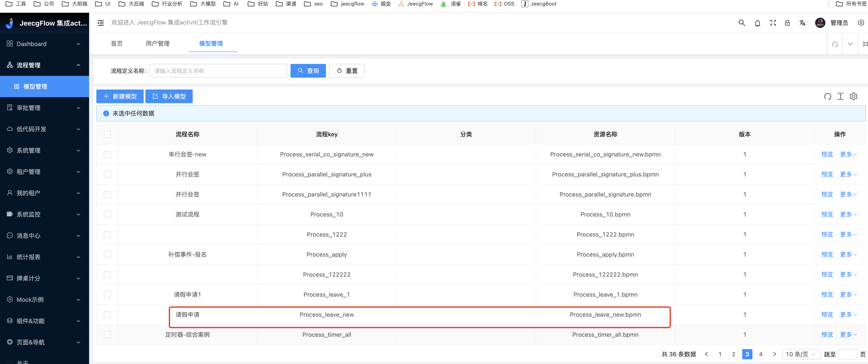
Task: Go to previous pagination page arrow
Action: click(706, 354)
